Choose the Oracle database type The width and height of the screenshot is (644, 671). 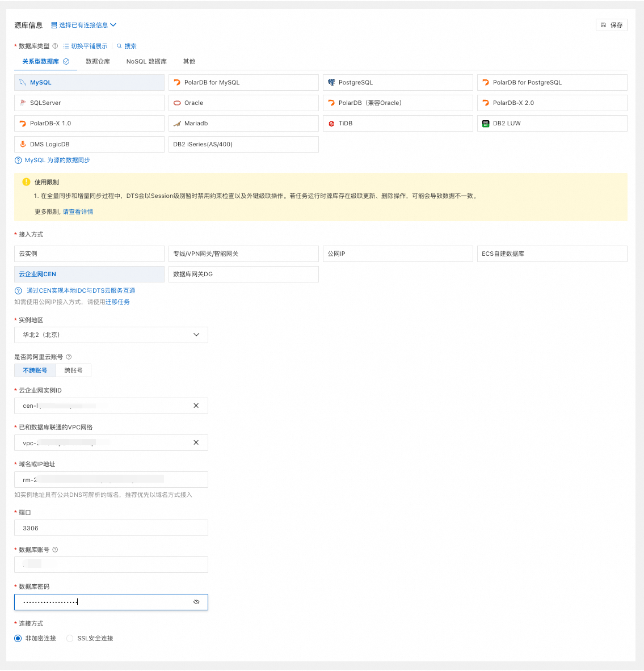click(243, 103)
